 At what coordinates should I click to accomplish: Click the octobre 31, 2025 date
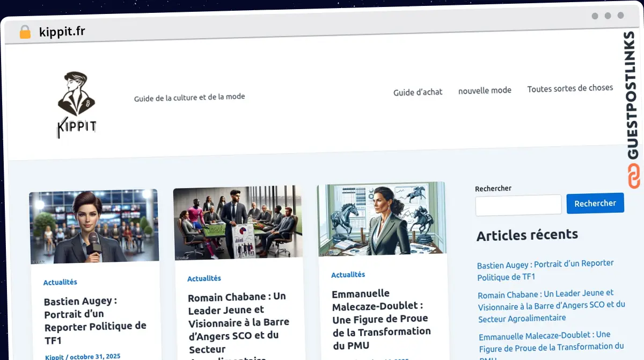pyautogui.click(x=95, y=356)
